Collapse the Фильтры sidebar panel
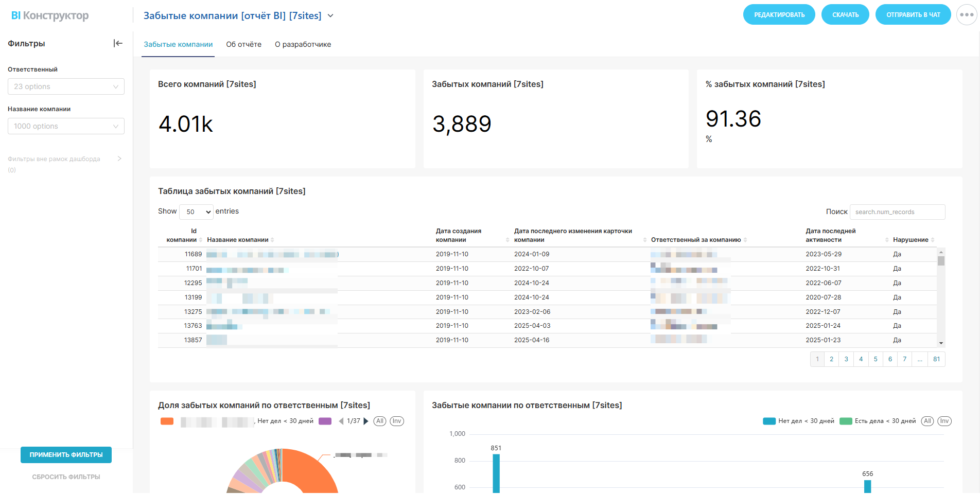The height and width of the screenshot is (494, 980). 118,44
